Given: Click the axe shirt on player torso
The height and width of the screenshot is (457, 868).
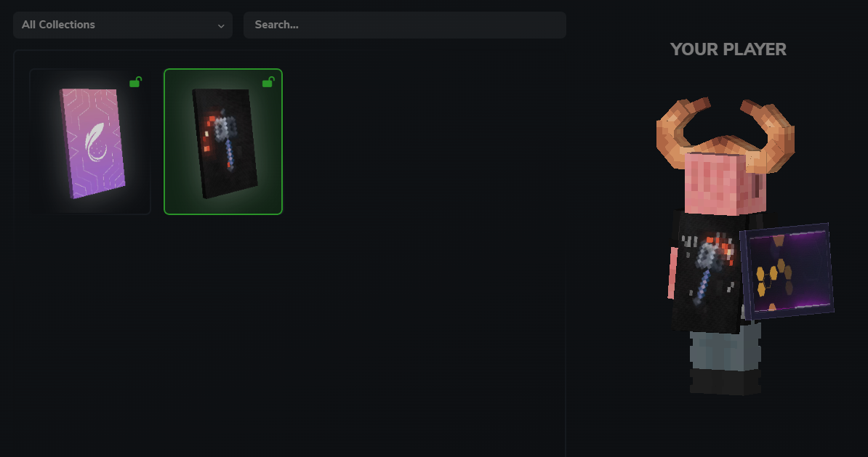Looking at the screenshot, I should point(707,271).
